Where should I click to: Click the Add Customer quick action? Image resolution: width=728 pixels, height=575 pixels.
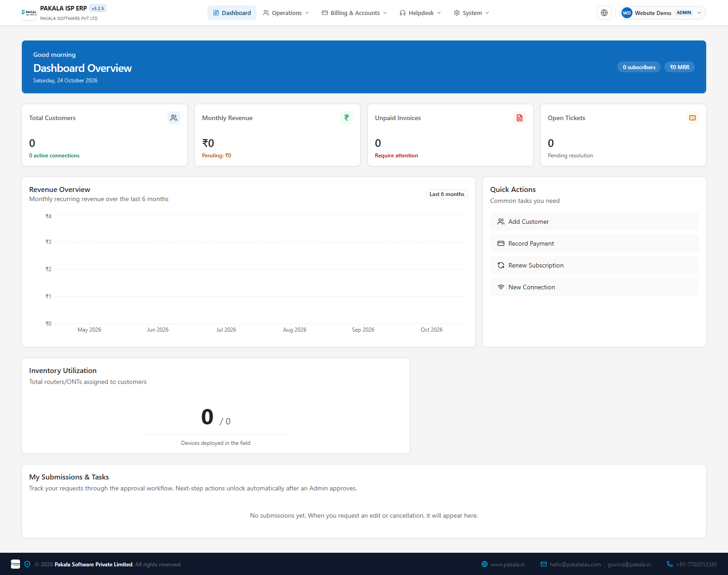(594, 222)
